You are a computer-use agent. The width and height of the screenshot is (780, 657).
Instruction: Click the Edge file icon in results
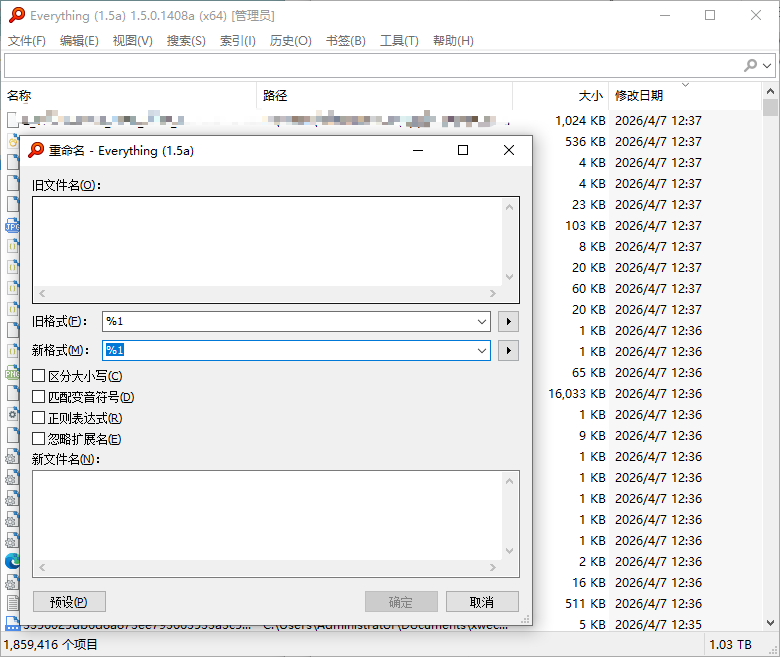12,562
